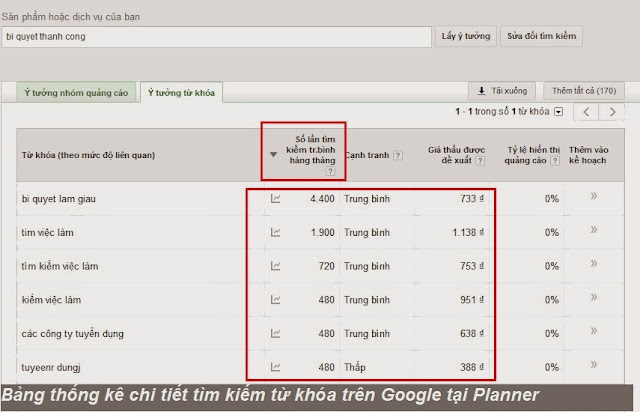Click the Lấy ý tưởng button
Screen dimensions: 640x412
tap(466, 36)
